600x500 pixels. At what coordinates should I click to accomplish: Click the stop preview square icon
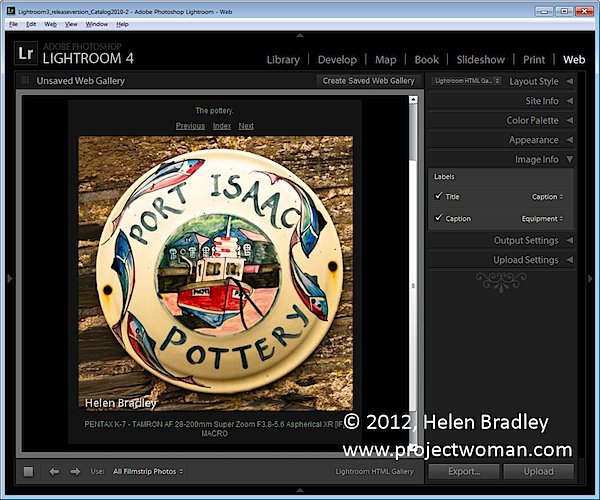[x=28, y=471]
